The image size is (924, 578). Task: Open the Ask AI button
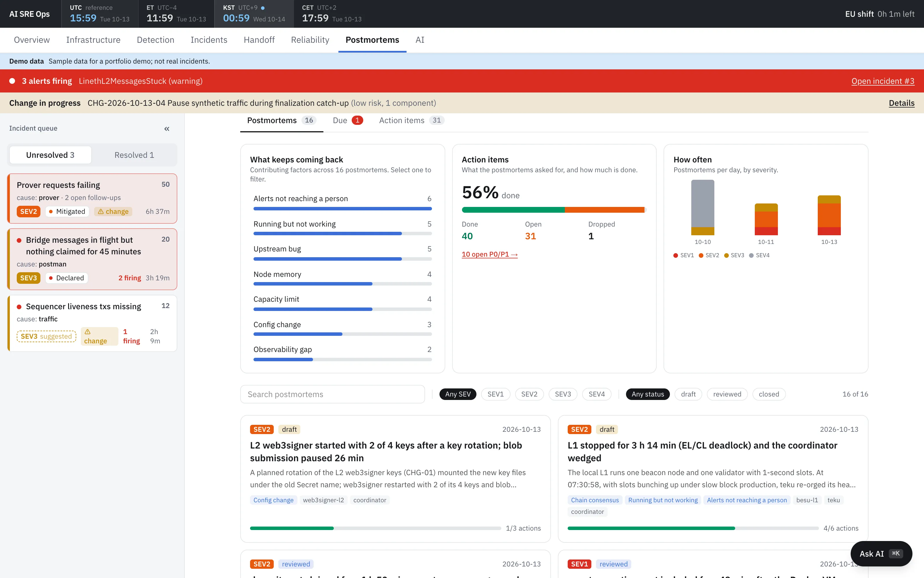click(881, 553)
